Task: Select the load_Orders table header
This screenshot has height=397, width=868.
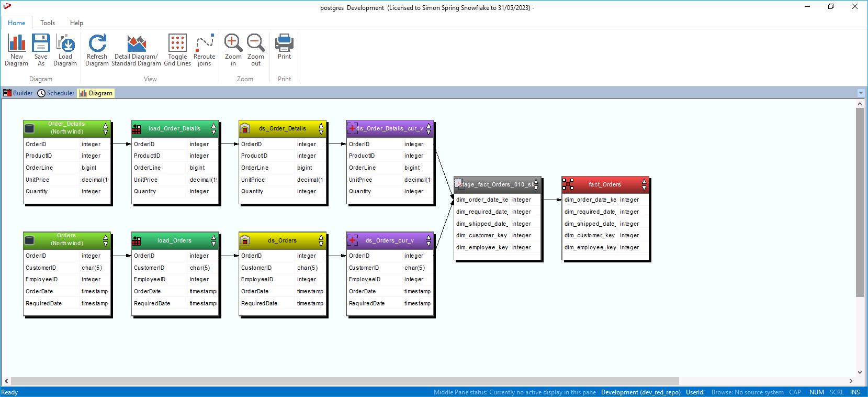Action: coord(175,240)
